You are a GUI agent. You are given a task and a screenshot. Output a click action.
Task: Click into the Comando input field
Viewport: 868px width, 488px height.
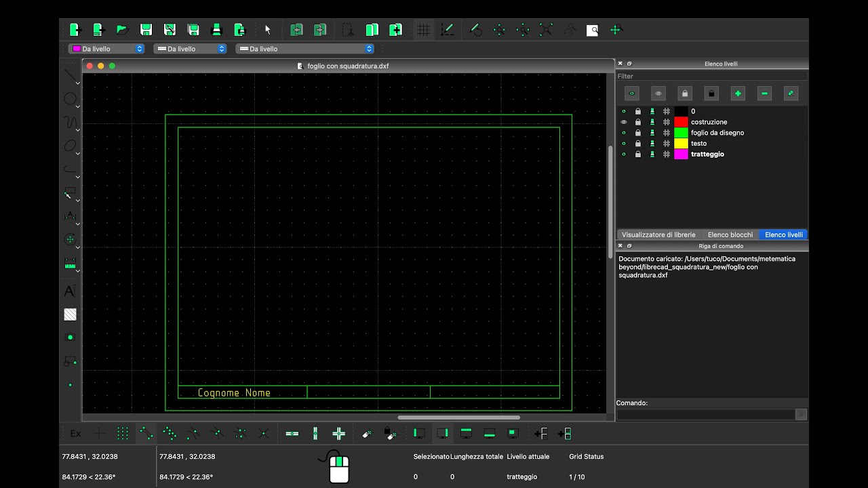pyautogui.click(x=705, y=414)
